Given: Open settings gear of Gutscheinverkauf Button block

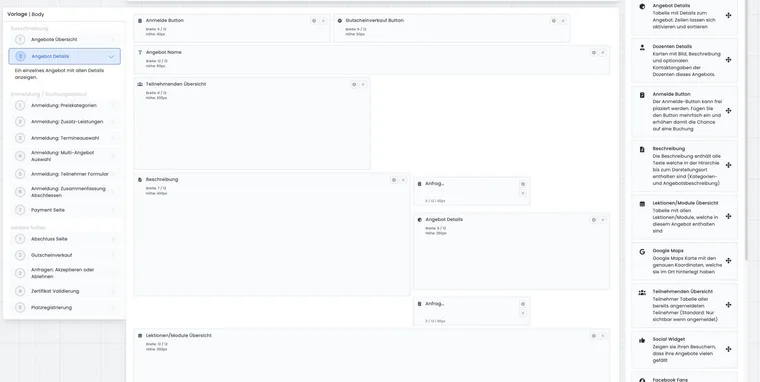Looking at the screenshot, I should coord(554,21).
